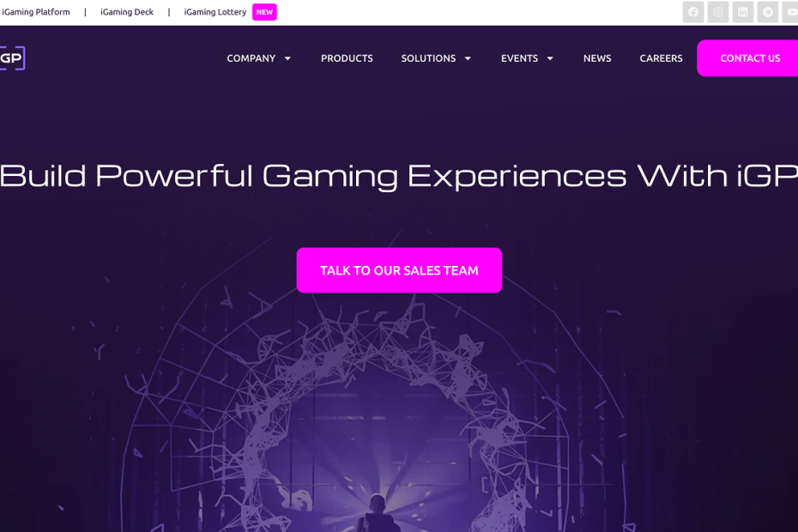Open the Facebook social icon
This screenshot has width=798, height=532.
(x=693, y=12)
